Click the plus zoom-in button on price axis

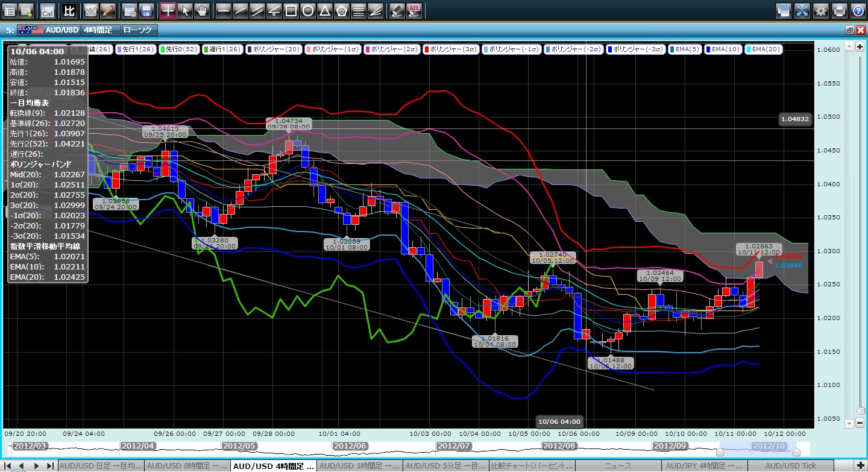click(x=859, y=47)
